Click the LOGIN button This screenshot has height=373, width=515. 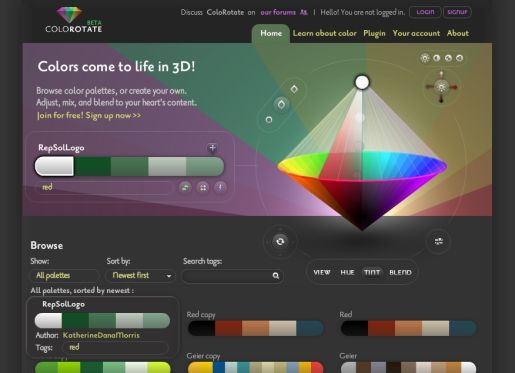425,12
